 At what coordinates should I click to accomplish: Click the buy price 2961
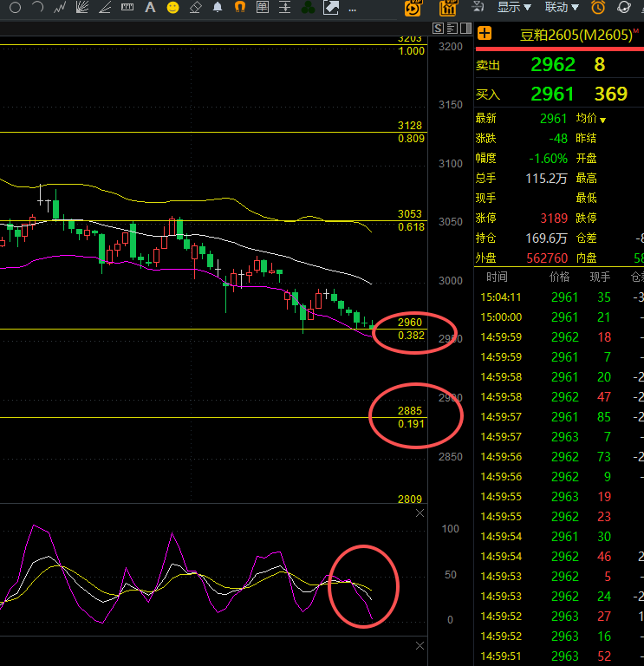[552, 94]
